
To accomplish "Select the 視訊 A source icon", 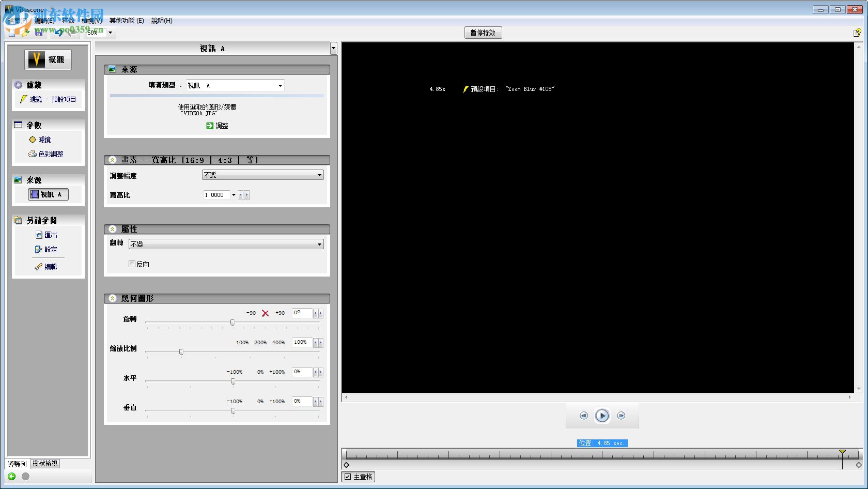I will (48, 194).
